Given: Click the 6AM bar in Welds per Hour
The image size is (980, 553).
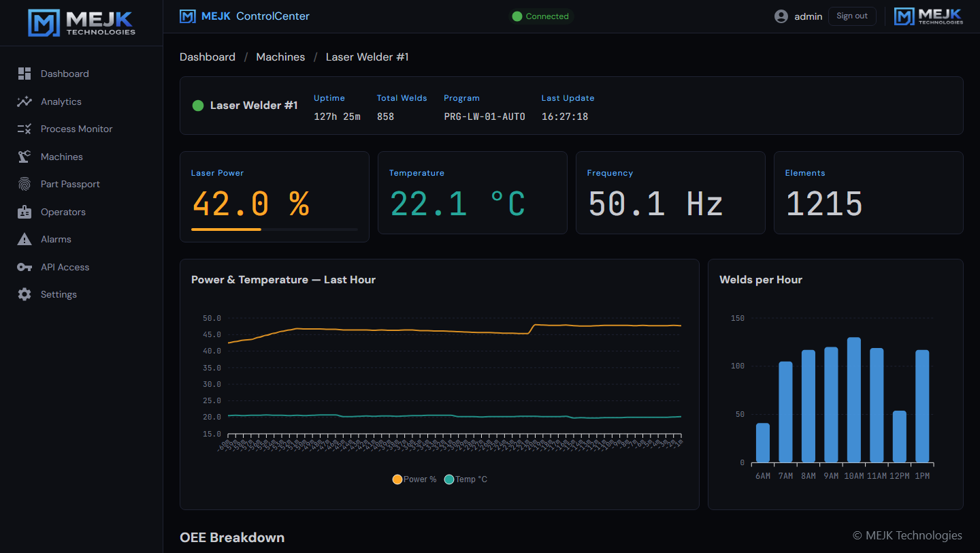Looking at the screenshot, I should point(763,443).
